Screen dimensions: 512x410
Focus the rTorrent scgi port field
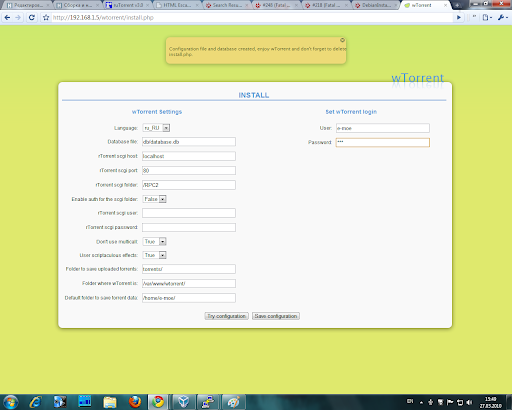point(189,170)
